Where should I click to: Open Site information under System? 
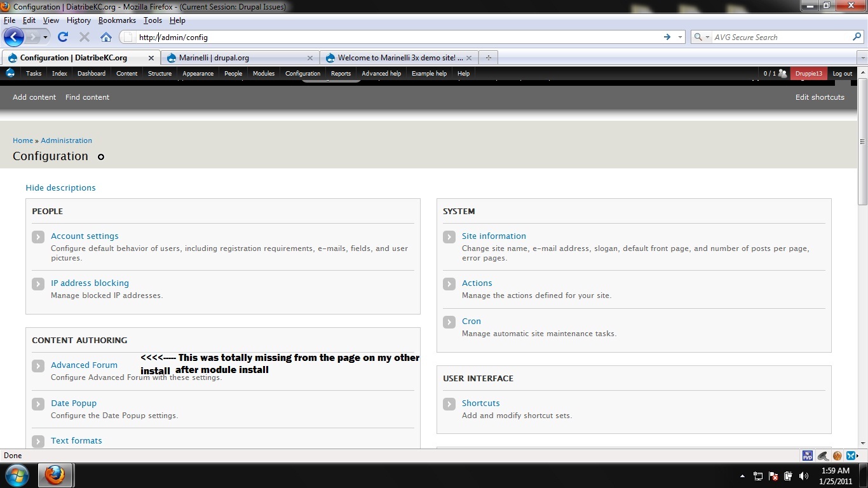tap(494, 236)
